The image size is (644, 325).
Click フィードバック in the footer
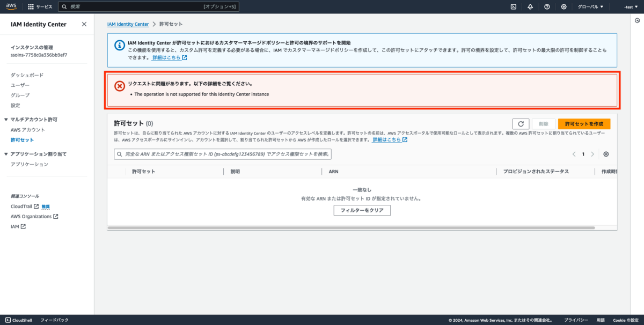(55, 320)
